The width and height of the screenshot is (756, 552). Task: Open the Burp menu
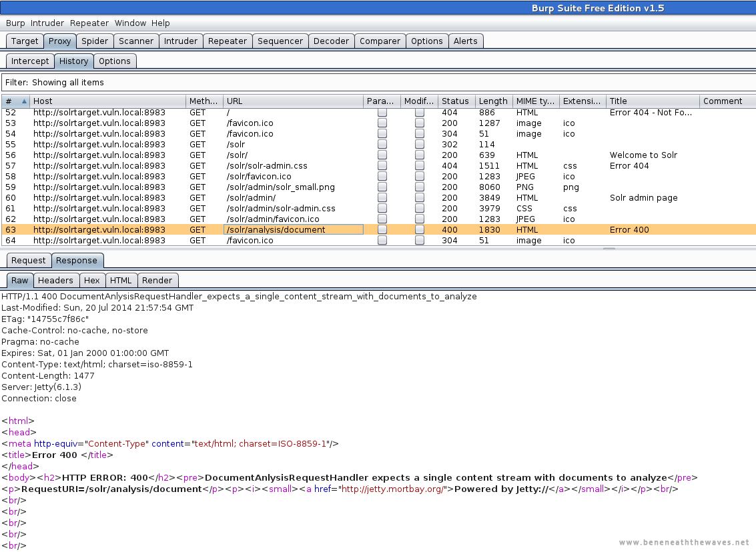coord(15,23)
